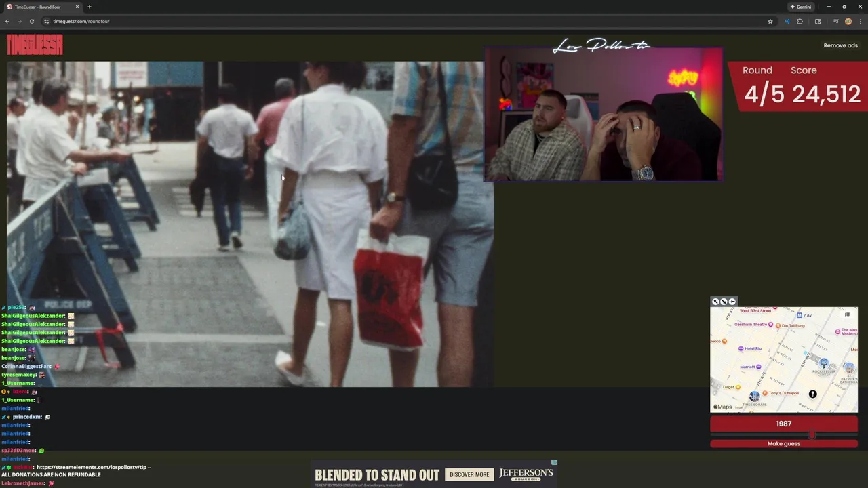Click chat username princedxm
The height and width of the screenshot is (488, 868).
tap(27, 417)
